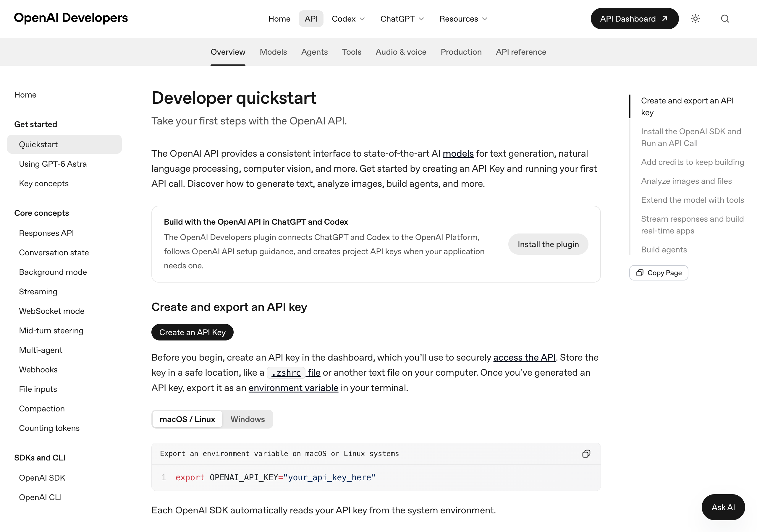Open OpenAI CLI in sidebar
The height and width of the screenshot is (532, 757).
(x=40, y=497)
